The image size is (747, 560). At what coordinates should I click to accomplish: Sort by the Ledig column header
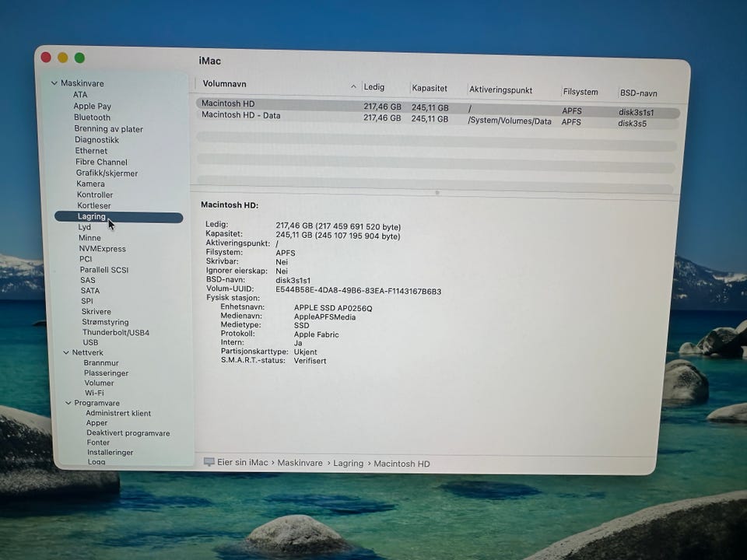[x=374, y=87]
